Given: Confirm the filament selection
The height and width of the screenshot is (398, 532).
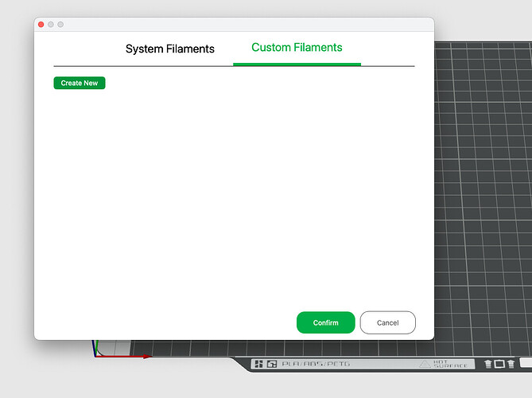Looking at the screenshot, I should click(x=326, y=322).
